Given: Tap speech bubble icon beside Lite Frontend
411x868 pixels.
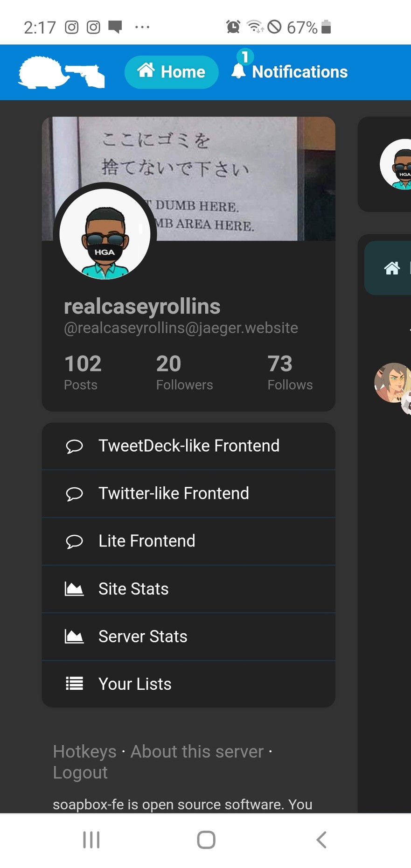Looking at the screenshot, I should click(x=74, y=541).
